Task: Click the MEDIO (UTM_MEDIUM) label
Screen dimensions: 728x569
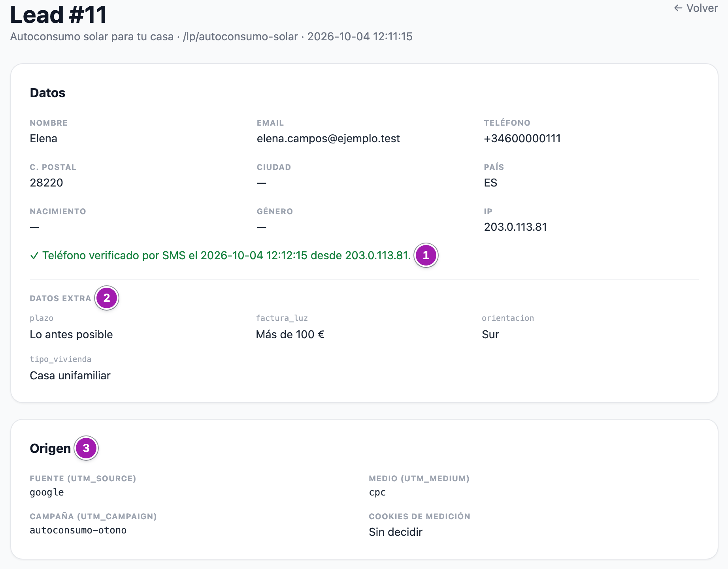Action: click(419, 479)
